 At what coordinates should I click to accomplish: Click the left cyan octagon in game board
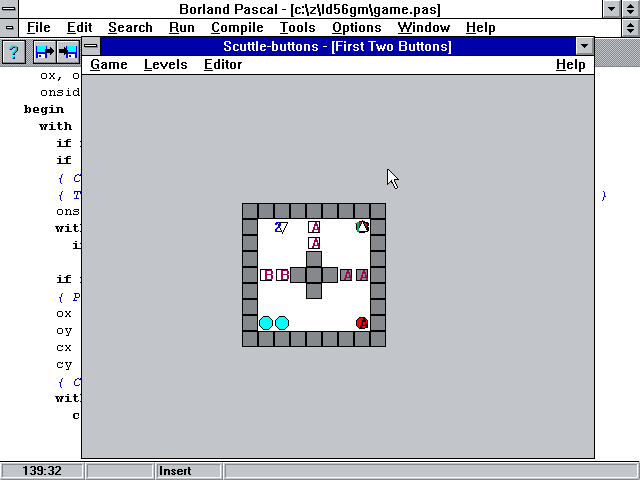tap(266, 323)
